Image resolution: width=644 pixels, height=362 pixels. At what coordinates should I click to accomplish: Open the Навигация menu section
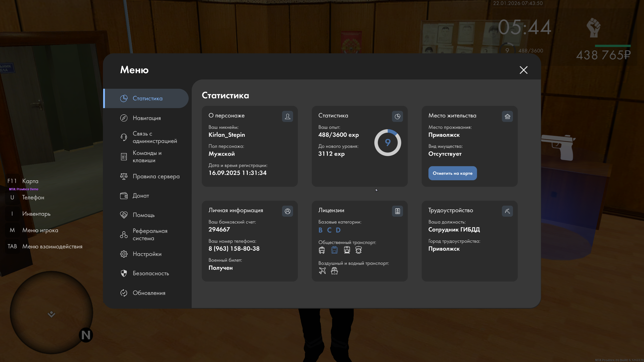(x=147, y=118)
